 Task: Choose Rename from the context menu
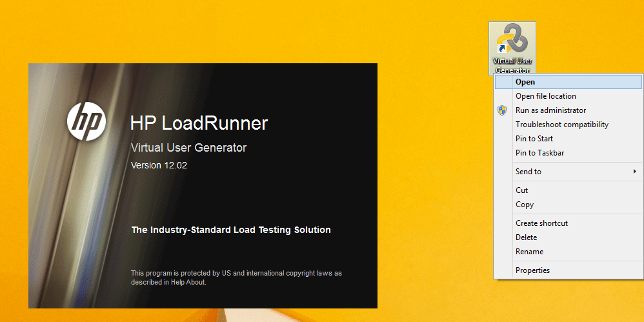[x=569, y=252]
